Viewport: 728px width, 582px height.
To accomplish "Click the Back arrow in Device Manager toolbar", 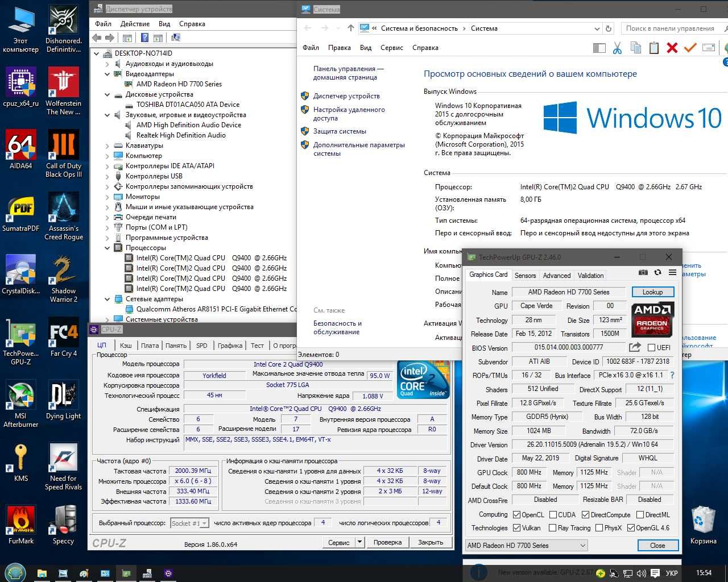I will coord(97,38).
